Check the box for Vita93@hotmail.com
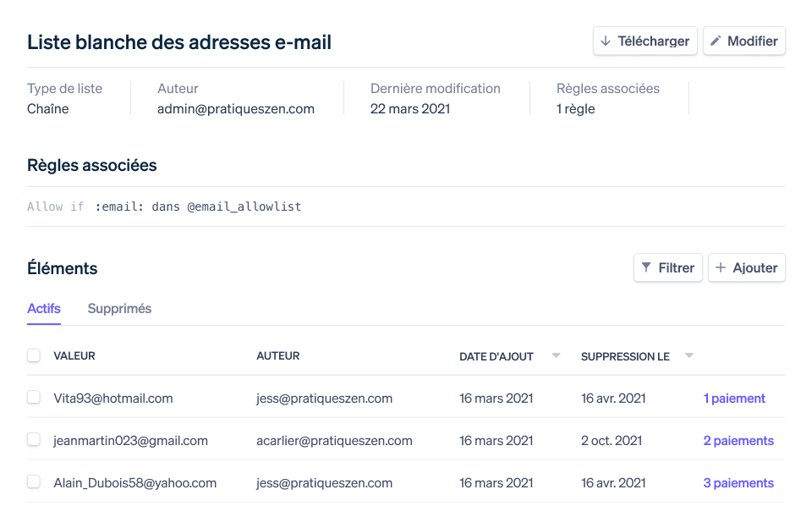This screenshot has height=528, width=812. 34,398
